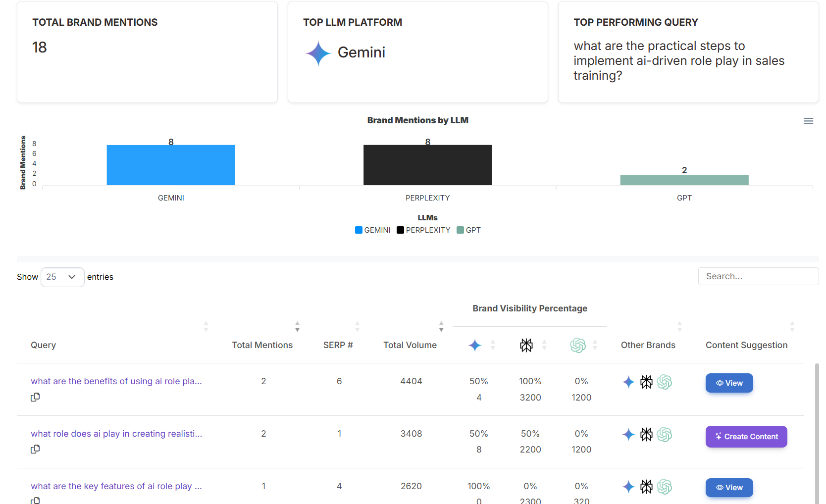This screenshot has height=504, width=826.
Task: Click the blue Gemini bar in chart
Action: coord(171,165)
